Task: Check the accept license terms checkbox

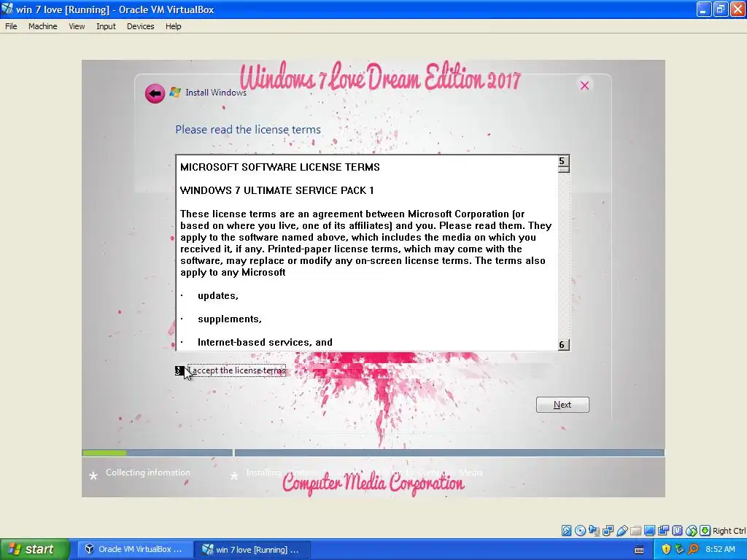Action: pos(179,370)
